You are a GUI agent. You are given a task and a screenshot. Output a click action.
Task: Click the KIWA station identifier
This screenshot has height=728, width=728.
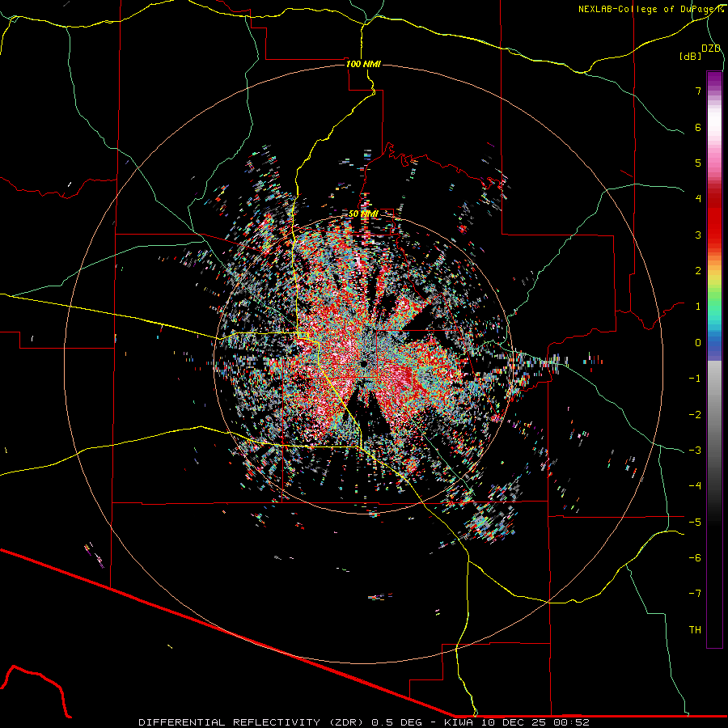[x=459, y=722]
